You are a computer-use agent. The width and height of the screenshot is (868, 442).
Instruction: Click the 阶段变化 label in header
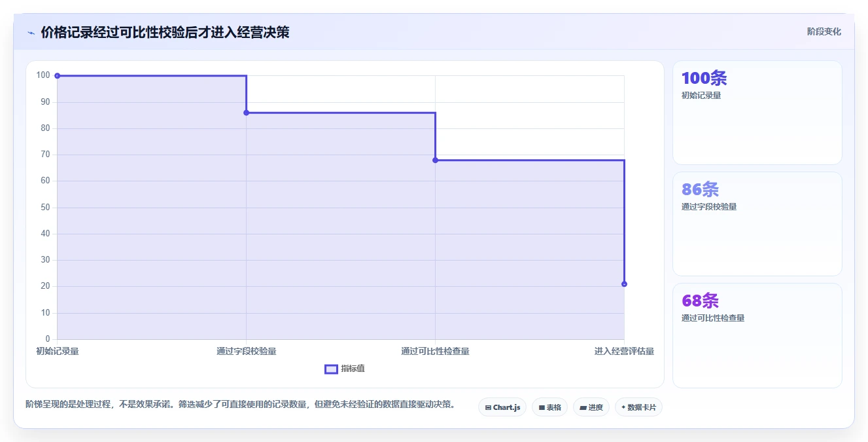click(824, 31)
